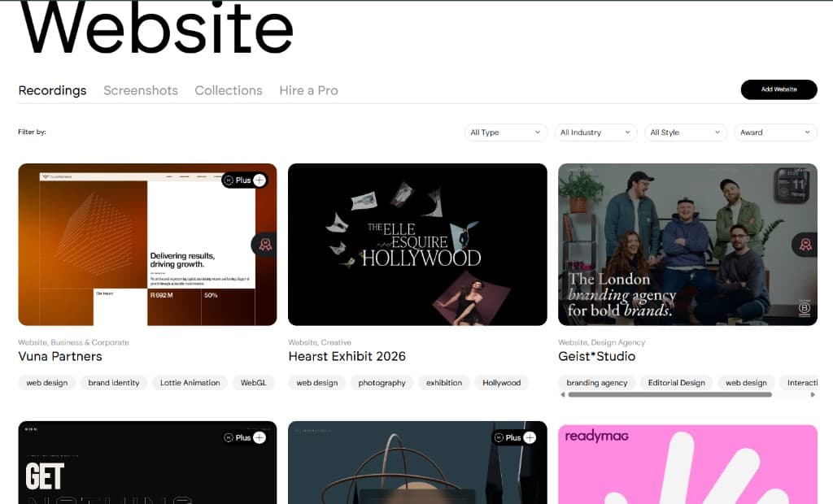833x504 pixels.
Task: Open the dark GET website thumbnail
Action: [x=147, y=463]
